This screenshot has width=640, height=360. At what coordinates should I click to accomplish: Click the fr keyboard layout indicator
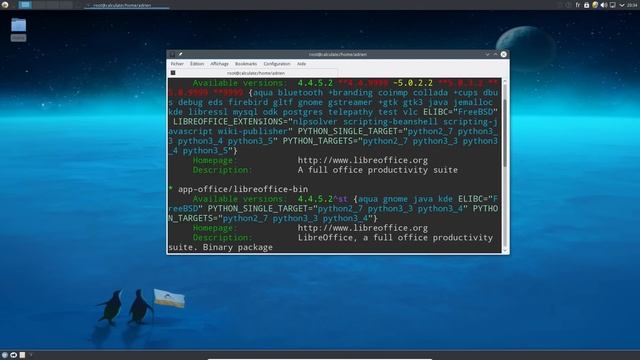(578, 5)
